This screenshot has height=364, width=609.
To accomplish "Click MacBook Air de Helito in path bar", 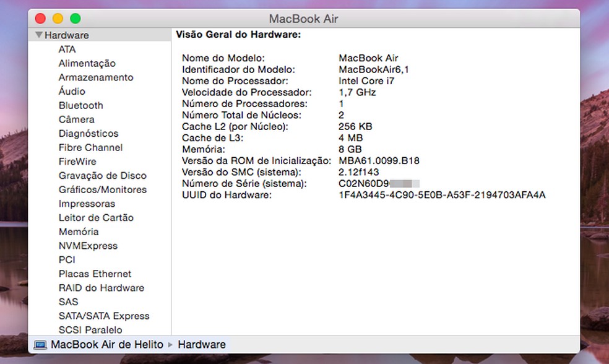I will point(107,345).
